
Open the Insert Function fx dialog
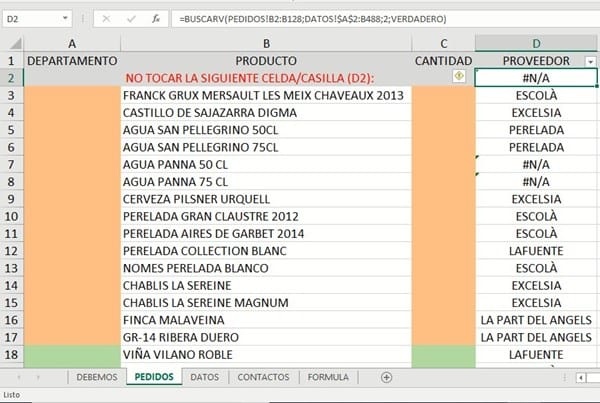[x=155, y=19]
